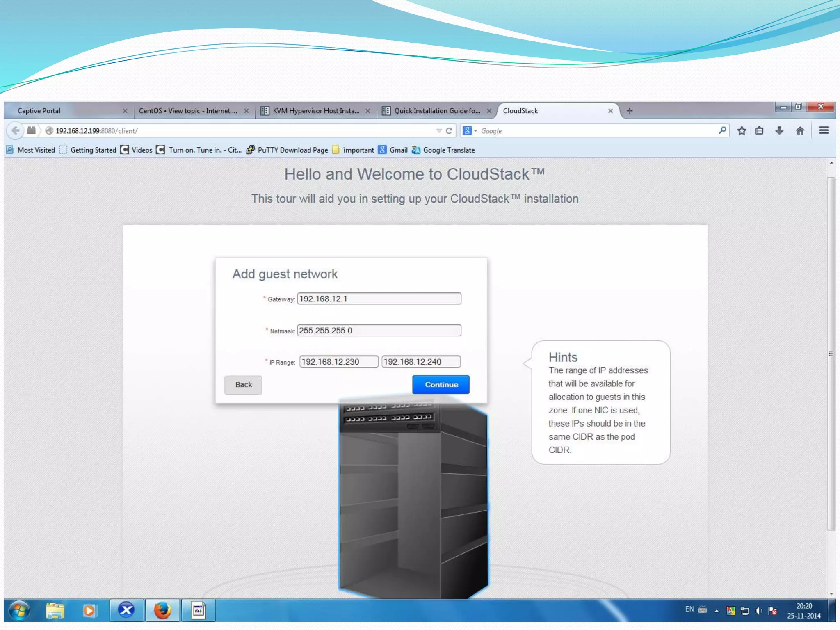This screenshot has height=630, width=840.
Task: Open the bookmarks list icon
Action: coord(759,130)
